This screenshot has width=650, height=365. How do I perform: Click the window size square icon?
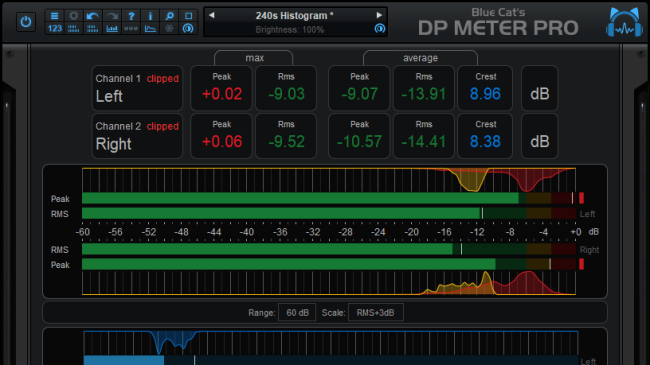pyautogui.click(x=189, y=16)
